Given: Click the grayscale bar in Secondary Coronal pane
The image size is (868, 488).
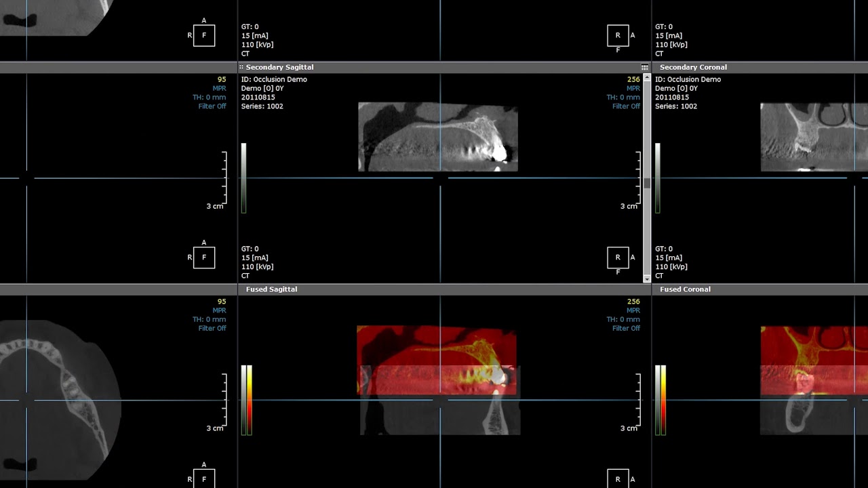Looking at the screenshot, I should pos(657,178).
